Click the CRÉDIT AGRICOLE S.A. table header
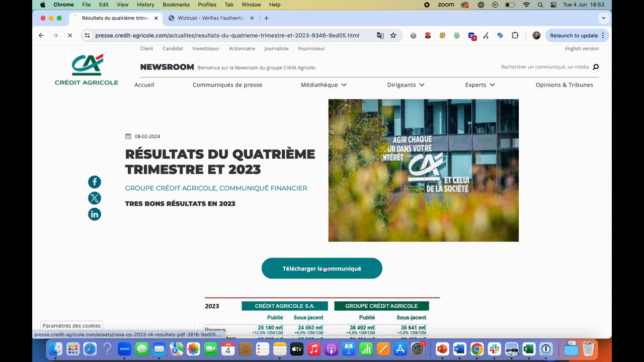The height and width of the screenshot is (362, 644). 285,306
